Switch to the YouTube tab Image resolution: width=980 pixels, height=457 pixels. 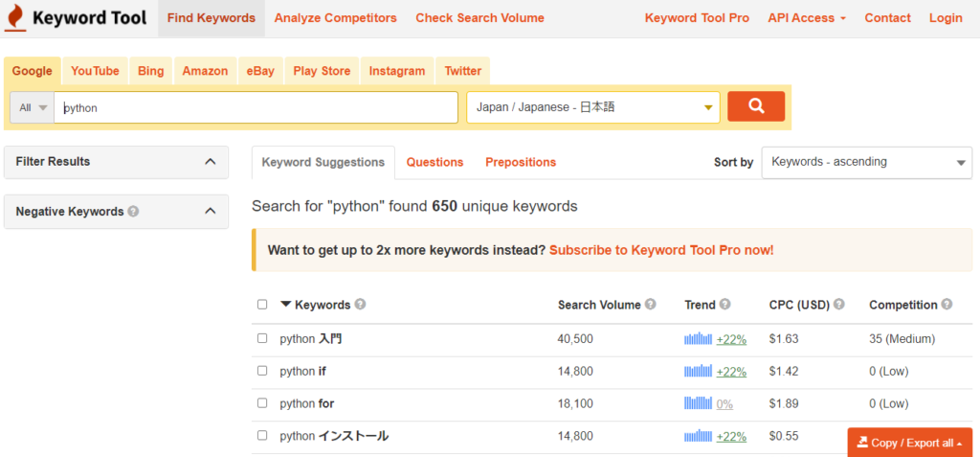95,71
